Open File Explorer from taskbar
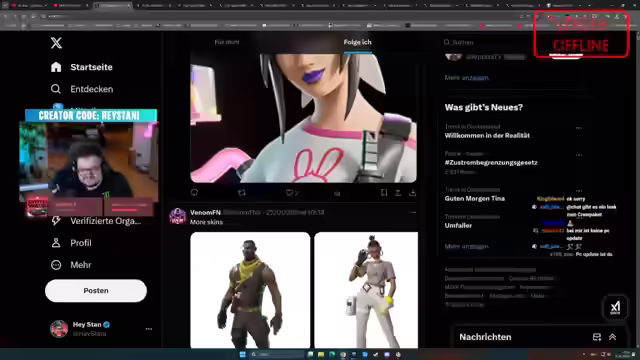The width and height of the screenshot is (640, 360). [321, 354]
